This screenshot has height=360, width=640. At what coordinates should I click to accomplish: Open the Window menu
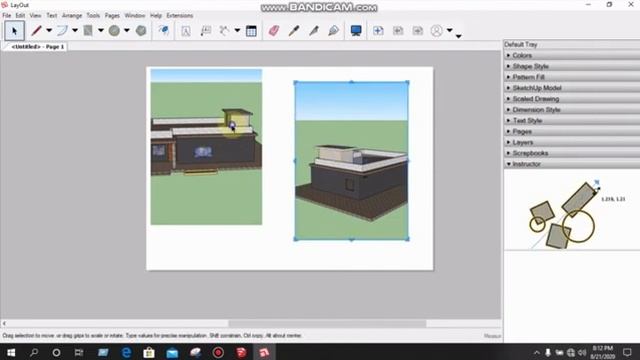tap(135, 16)
